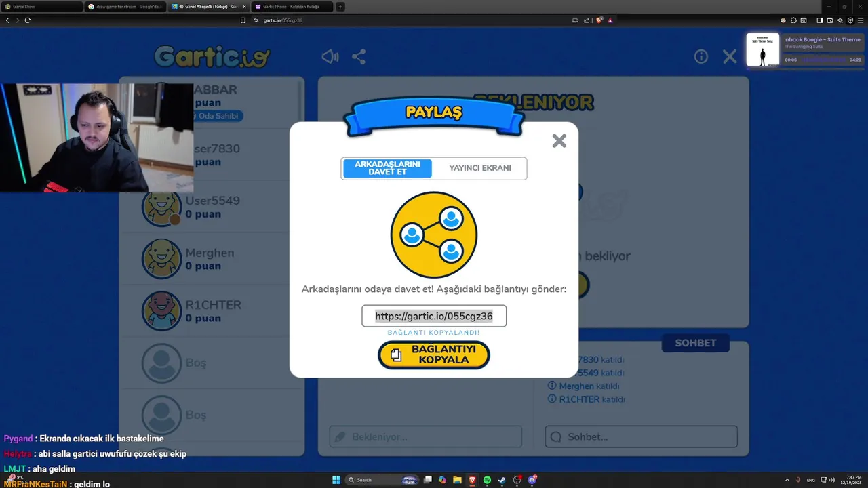868x488 pixels.
Task: Open a new browser tab
Action: tap(340, 7)
